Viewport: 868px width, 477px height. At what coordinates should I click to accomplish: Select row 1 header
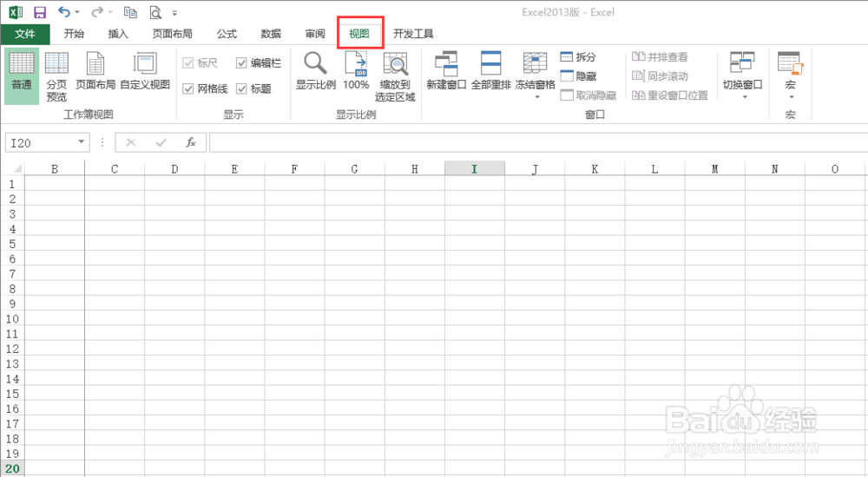pos(13,184)
